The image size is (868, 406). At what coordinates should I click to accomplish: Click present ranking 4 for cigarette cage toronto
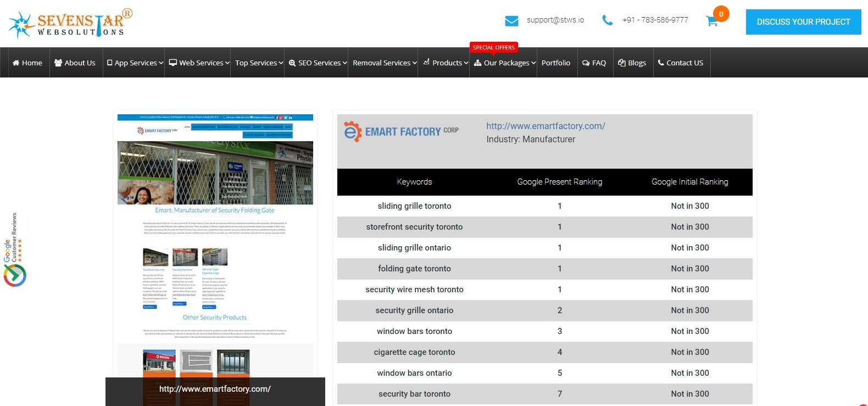[560, 352]
